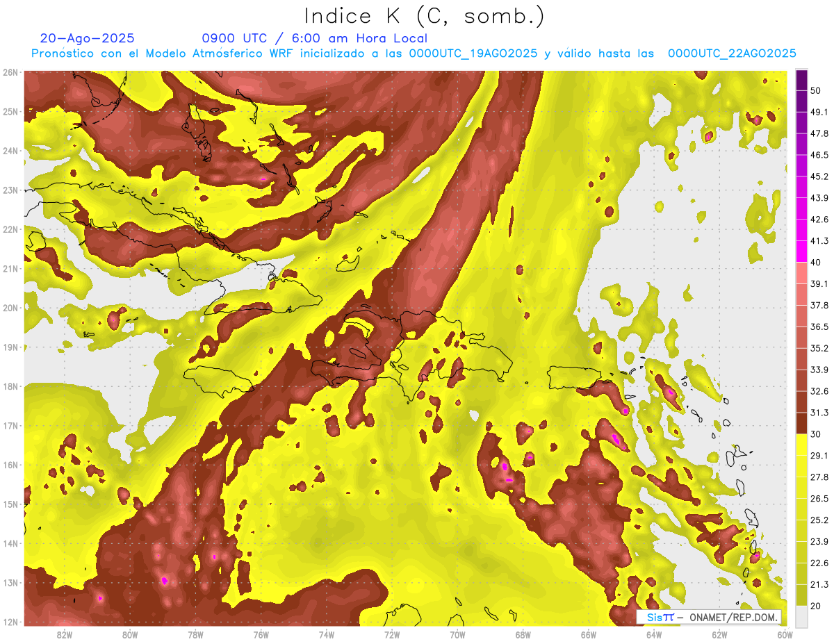Click the latitude label "20N"
This screenshot has height=644, width=834.
pos(10,308)
